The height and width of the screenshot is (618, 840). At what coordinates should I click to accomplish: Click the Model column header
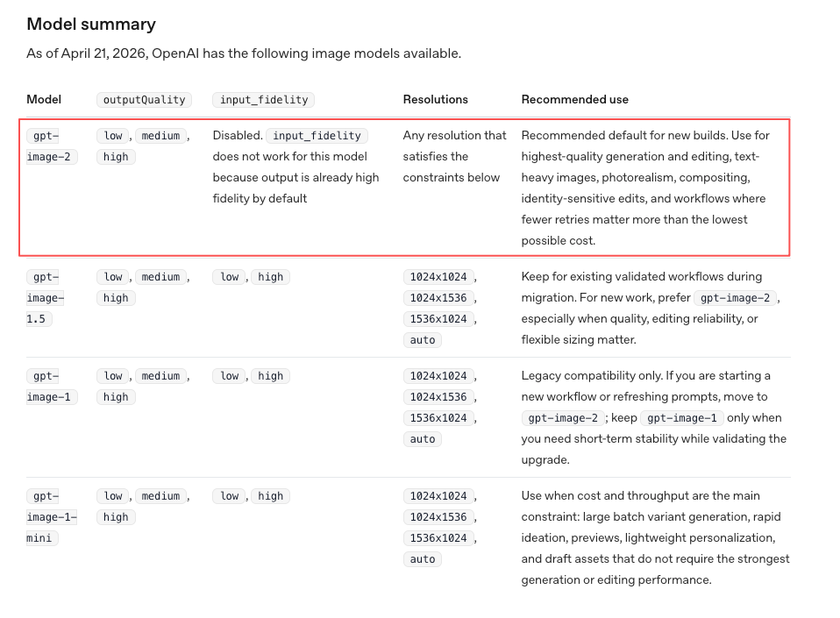pyautogui.click(x=44, y=100)
